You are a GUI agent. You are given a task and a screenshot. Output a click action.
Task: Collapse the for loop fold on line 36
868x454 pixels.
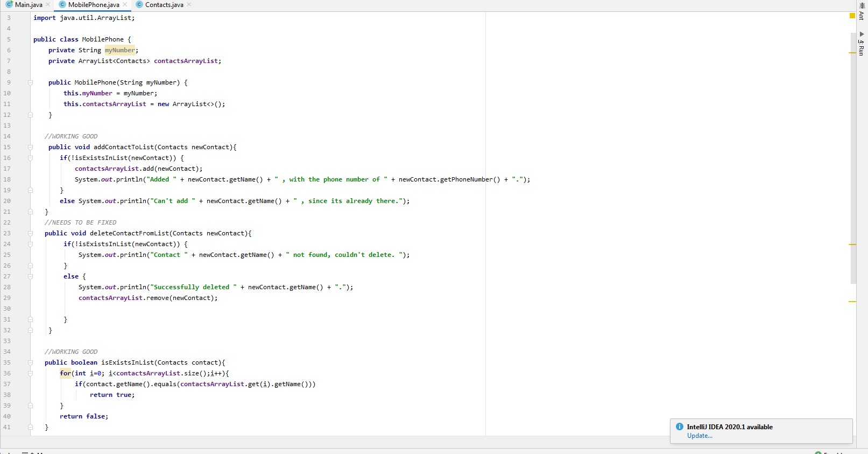[x=30, y=373]
